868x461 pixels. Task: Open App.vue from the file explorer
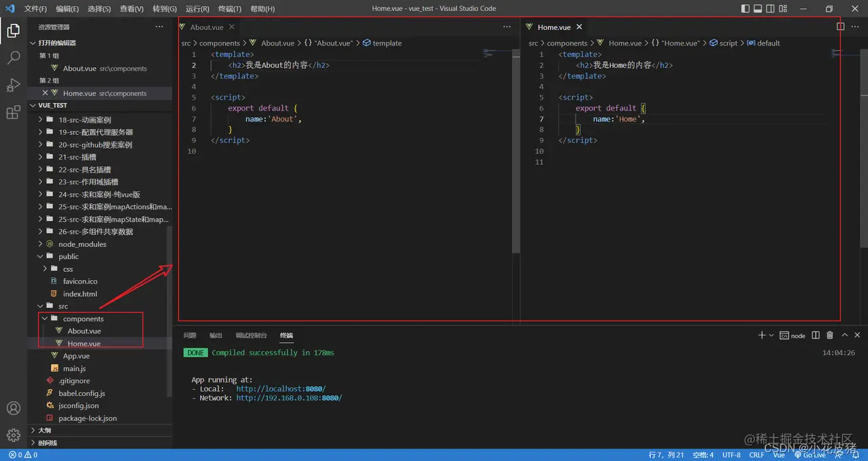tap(76, 356)
